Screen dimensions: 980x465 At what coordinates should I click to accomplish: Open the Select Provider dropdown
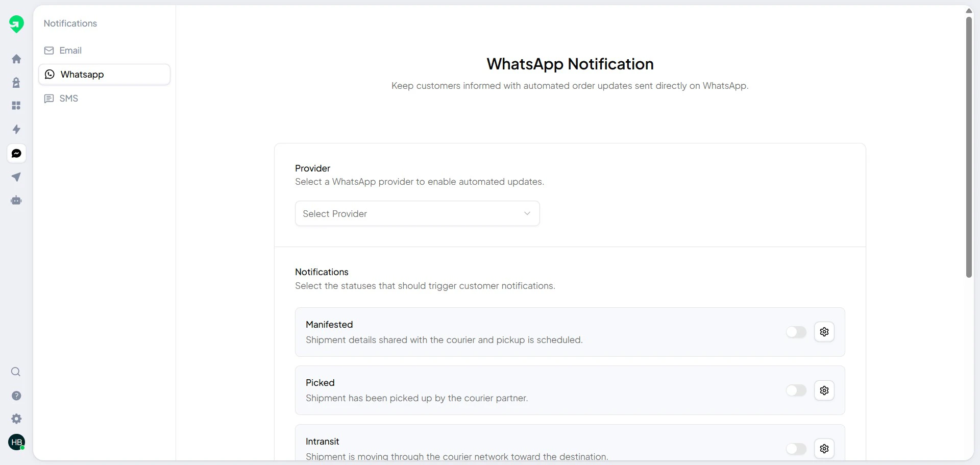(417, 213)
